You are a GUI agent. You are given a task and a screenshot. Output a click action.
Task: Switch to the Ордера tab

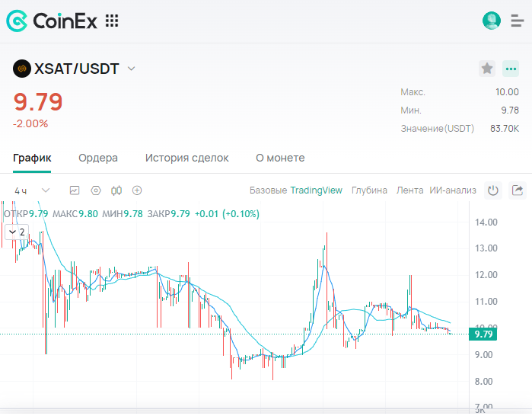(98, 158)
